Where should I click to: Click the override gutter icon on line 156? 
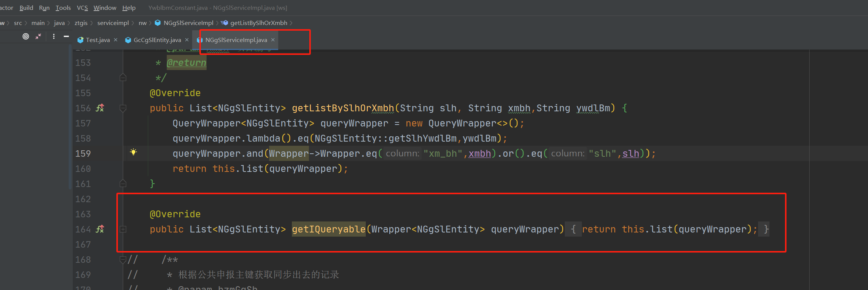pyautogui.click(x=100, y=108)
